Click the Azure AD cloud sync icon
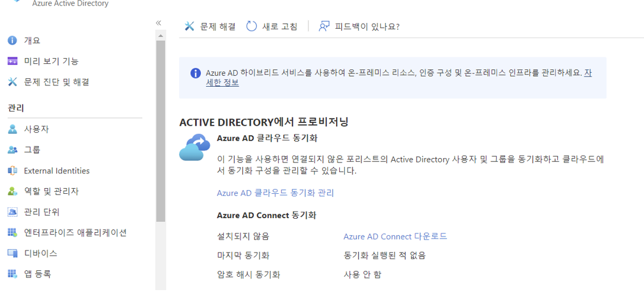The width and height of the screenshot is (644, 292). (x=194, y=147)
